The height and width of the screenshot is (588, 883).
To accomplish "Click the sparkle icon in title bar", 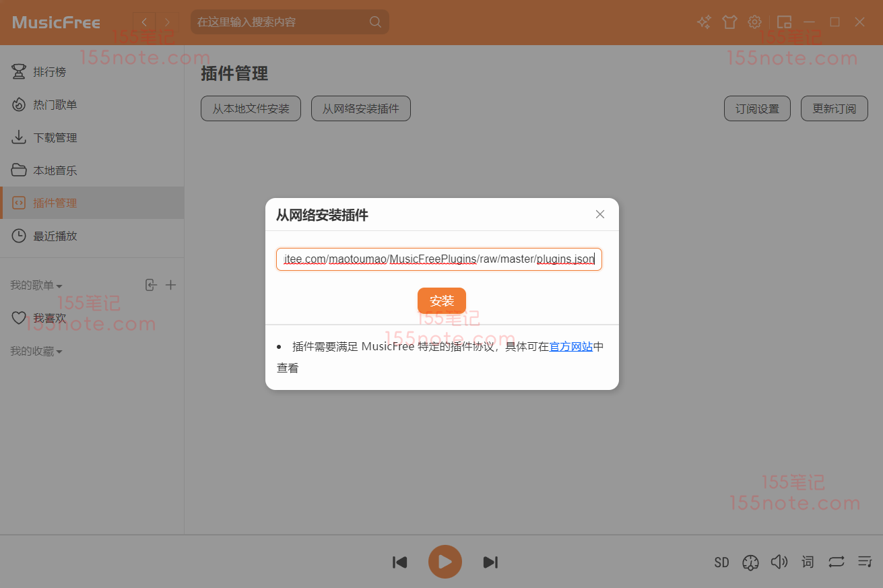I will (704, 22).
